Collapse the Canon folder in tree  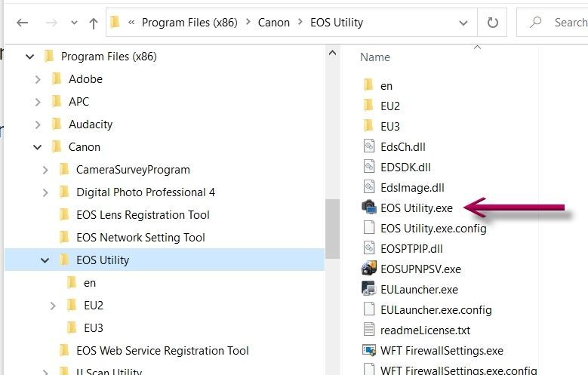pos(37,147)
